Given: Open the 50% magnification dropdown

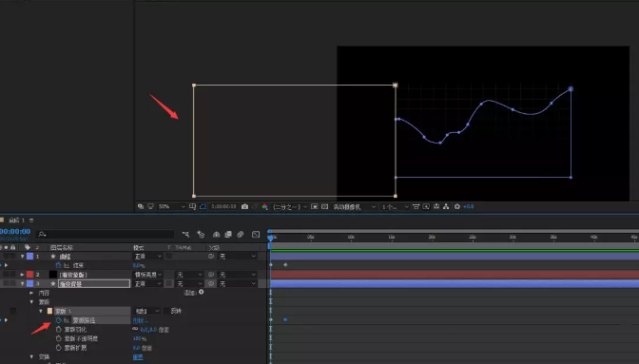Looking at the screenshot, I should click(x=171, y=207).
